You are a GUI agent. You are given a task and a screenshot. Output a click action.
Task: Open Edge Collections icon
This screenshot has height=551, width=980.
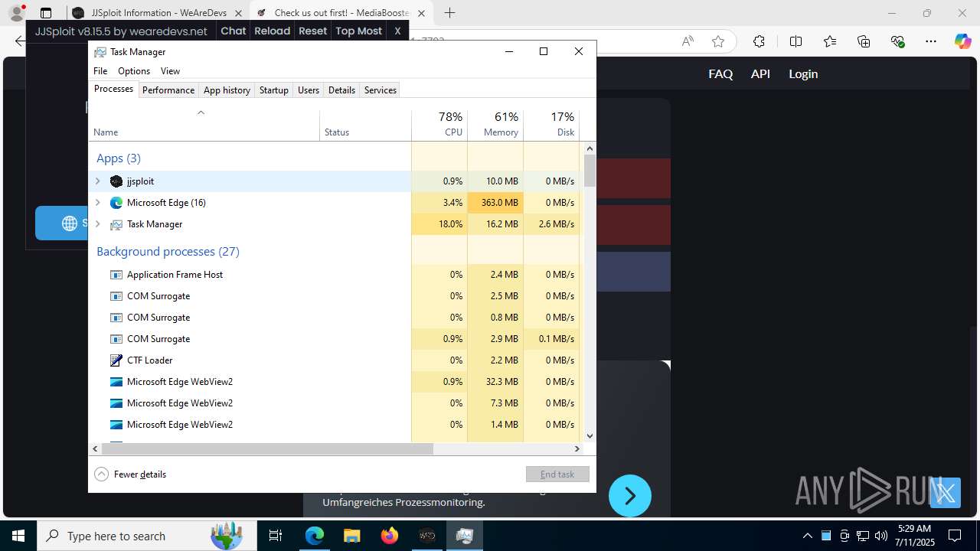(864, 41)
